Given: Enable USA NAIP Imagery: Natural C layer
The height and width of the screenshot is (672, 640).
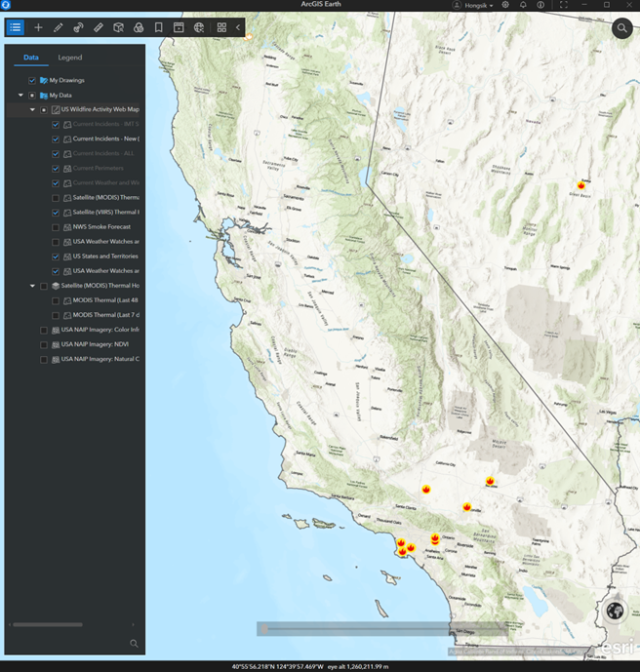Looking at the screenshot, I should (44, 360).
